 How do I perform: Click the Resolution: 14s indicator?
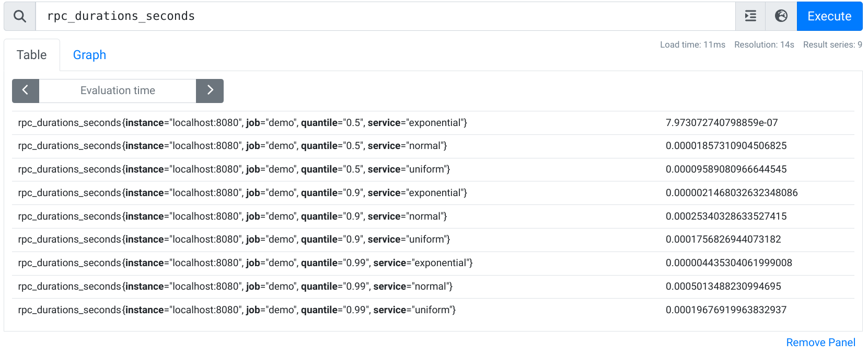click(x=763, y=44)
